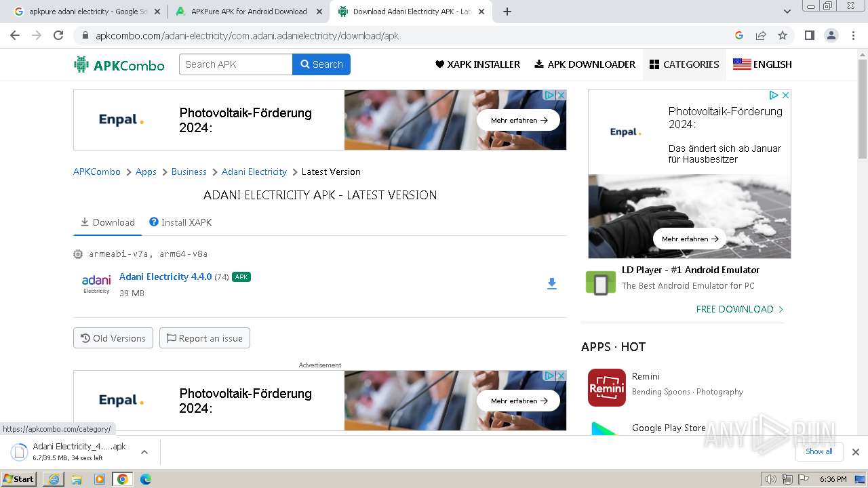The height and width of the screenshot is (488, 868).
Task: Click the Show all downloads button
Action: (819, 451)
